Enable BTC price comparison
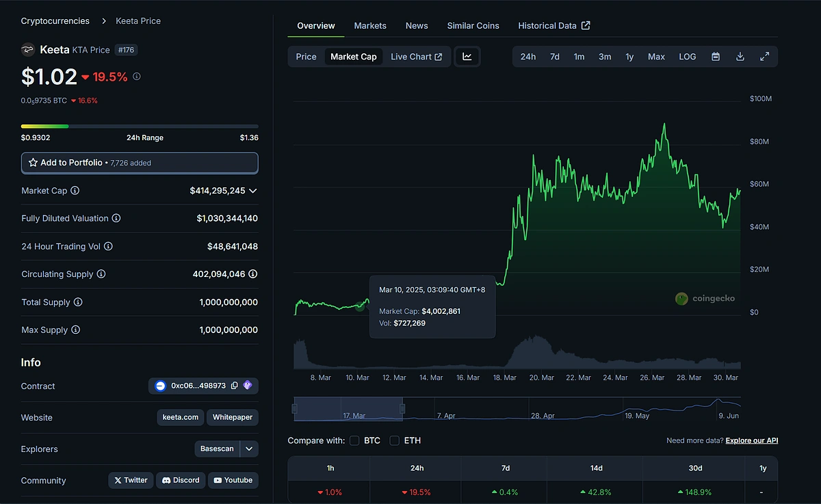 (354, 440)
